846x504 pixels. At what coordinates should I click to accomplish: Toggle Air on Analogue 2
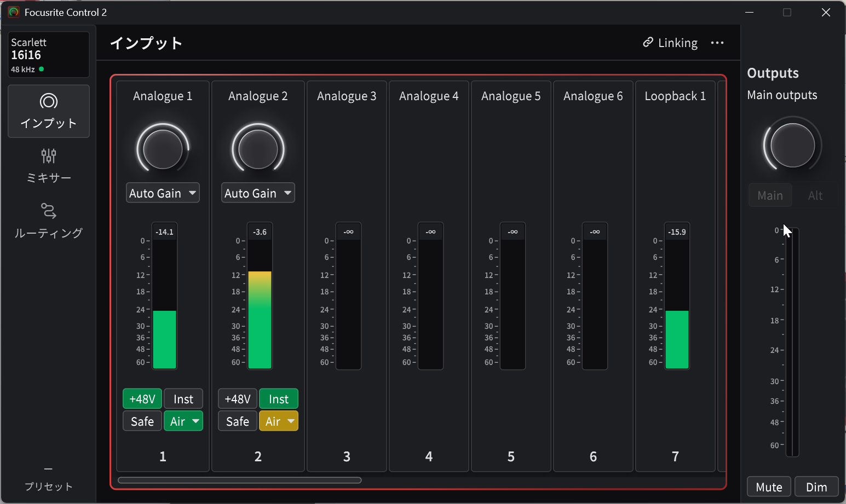click(273, 421)
